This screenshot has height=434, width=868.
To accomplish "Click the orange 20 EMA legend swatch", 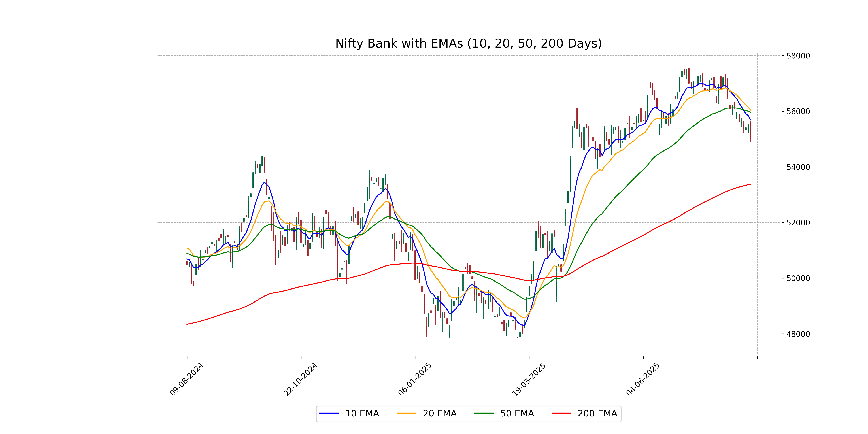I will coord(406,413).
